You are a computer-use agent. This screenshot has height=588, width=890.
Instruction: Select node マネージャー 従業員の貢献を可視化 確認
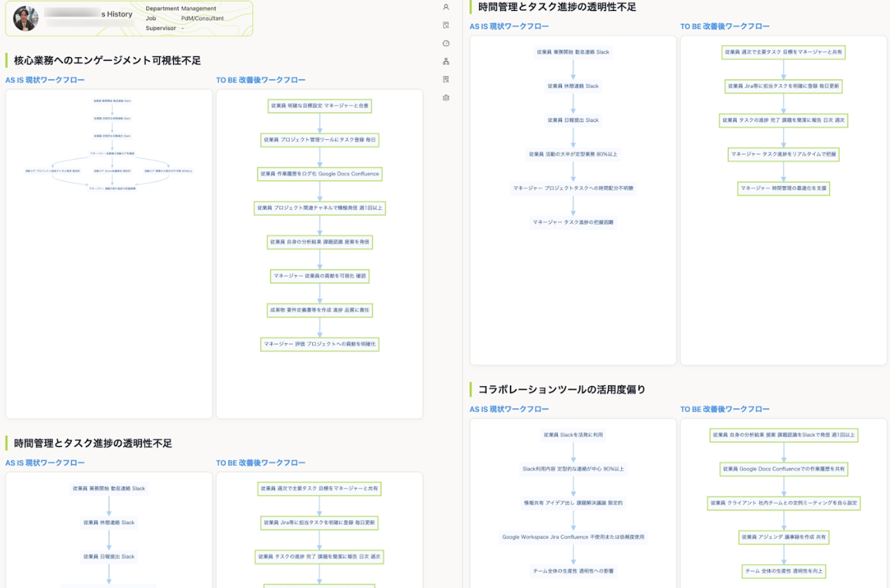[320, 276]
